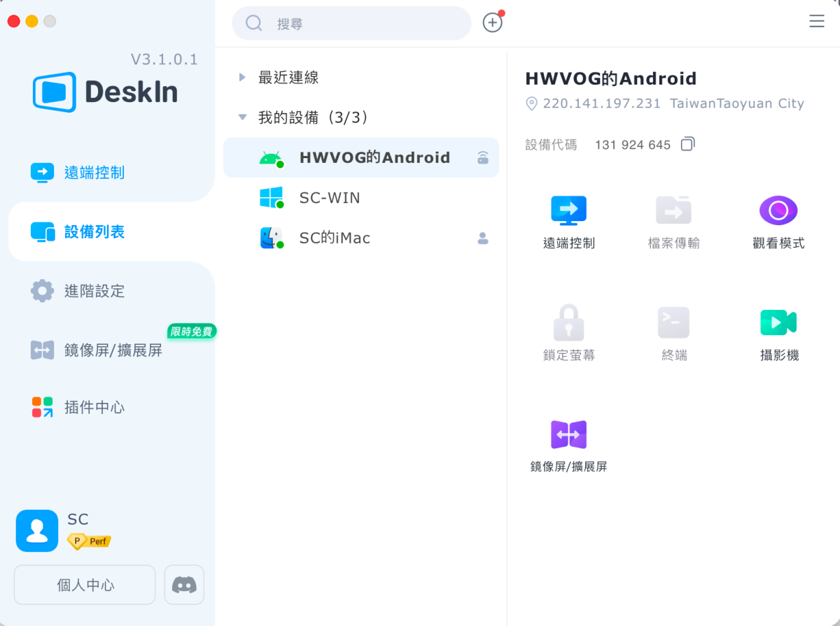Open 個人中心 personal center
This screenshot has height=626, width=840.
(x=85, y=585)
